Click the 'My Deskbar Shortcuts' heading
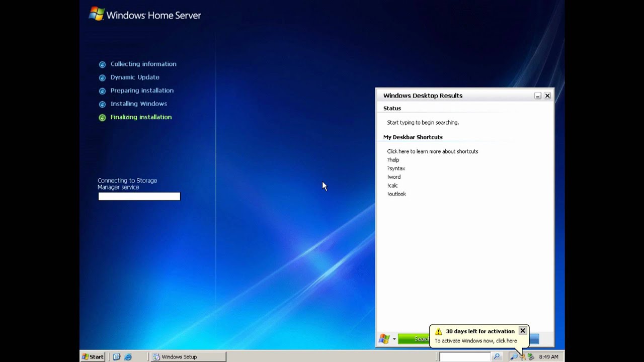644x362 pixels. coord(413,137)
